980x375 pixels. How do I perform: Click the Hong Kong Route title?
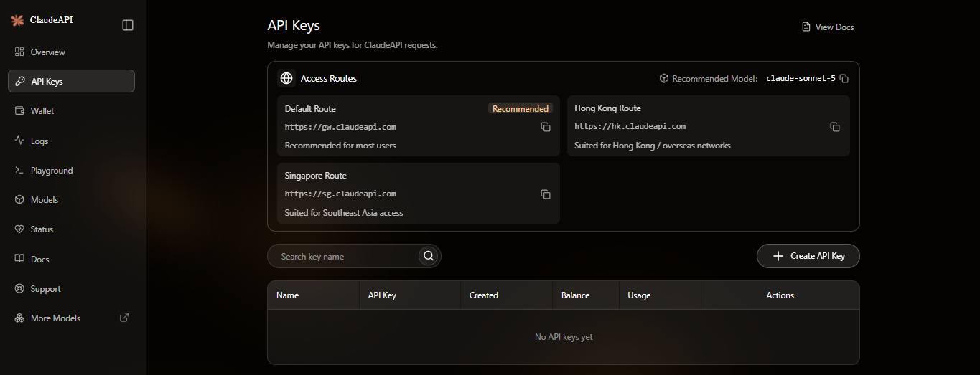pyautogui.click(x=608, y=108)
